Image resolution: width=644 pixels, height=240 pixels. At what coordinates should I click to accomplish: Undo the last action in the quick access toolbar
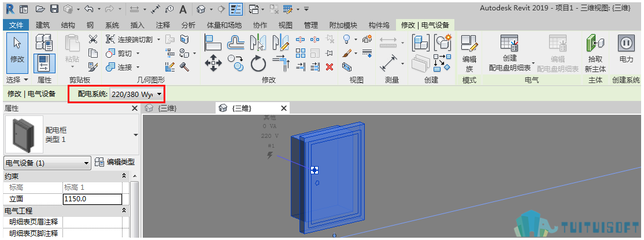[90, 9]
